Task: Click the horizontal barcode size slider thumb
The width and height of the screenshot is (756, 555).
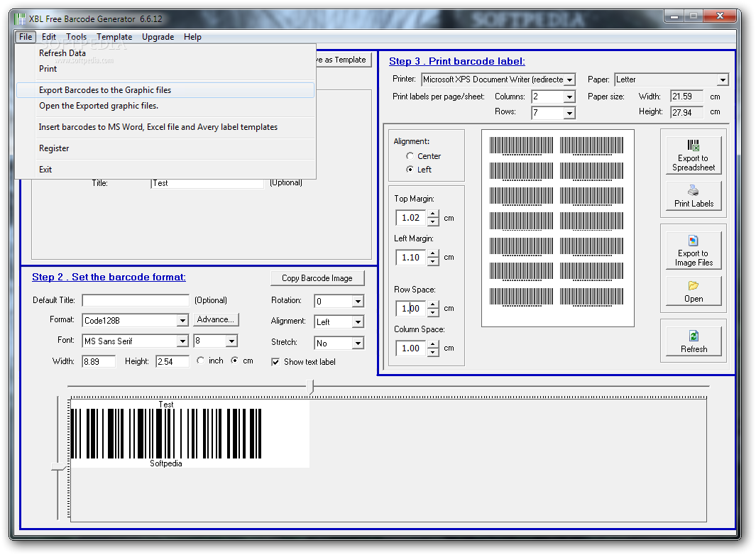Action: (x=310, y=387)
